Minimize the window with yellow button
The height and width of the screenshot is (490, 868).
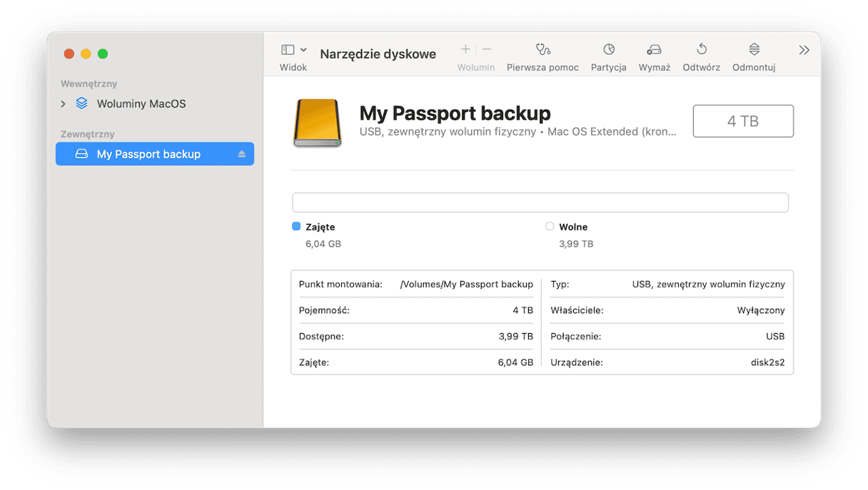tap(86, 53)
